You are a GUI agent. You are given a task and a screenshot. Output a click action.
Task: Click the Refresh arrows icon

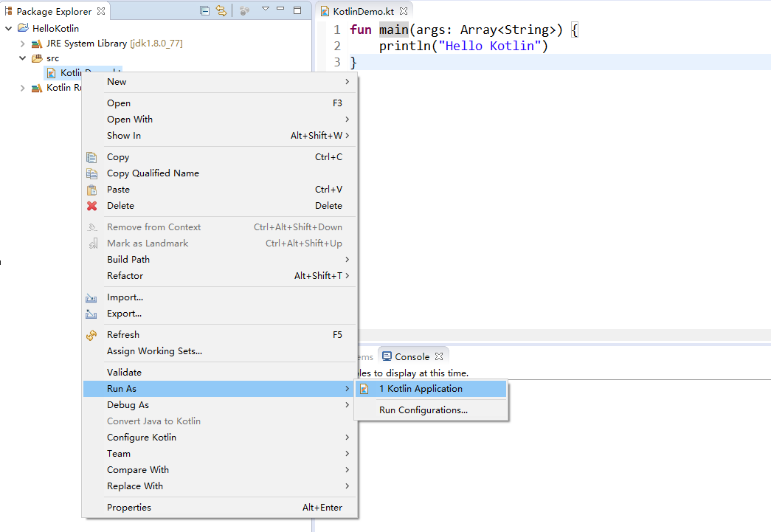coord(91,335)
